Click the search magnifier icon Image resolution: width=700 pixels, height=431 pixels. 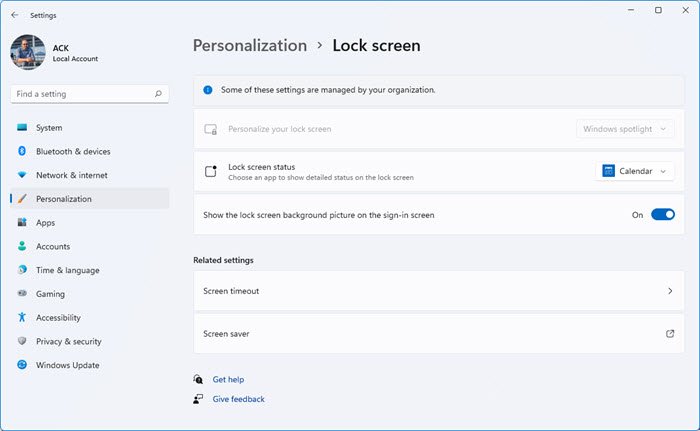[x=158, y=94]
